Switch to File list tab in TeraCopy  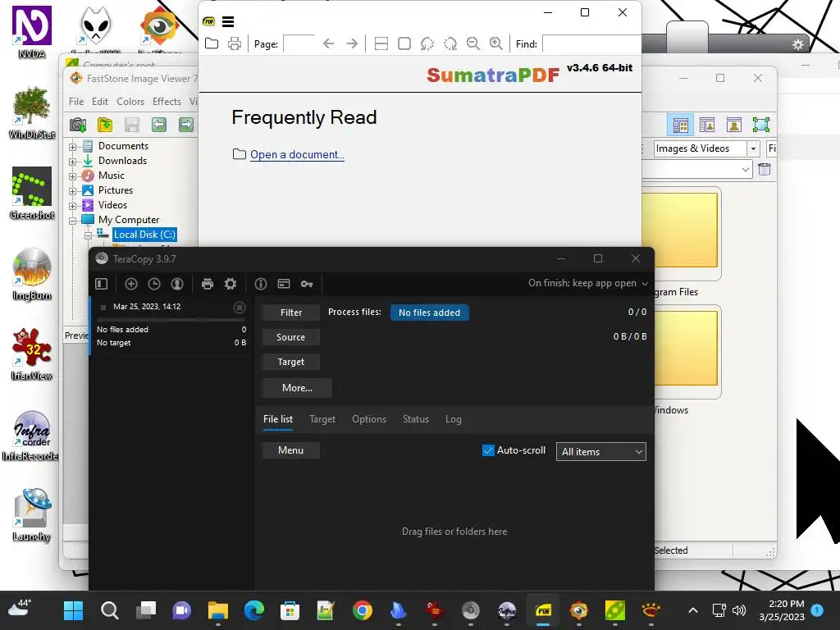coord(278,419)
